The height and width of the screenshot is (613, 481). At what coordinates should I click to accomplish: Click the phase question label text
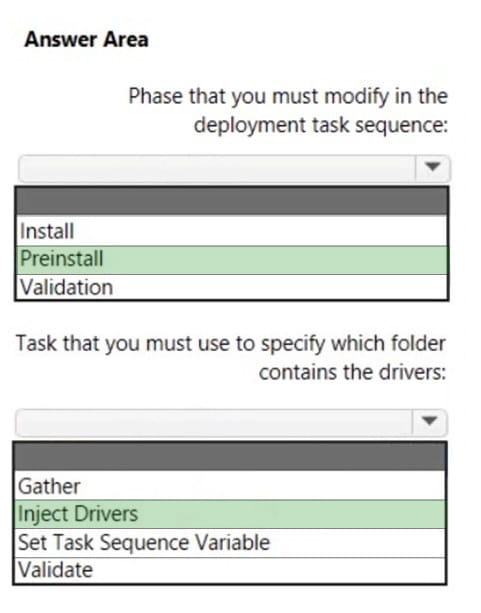288,111
